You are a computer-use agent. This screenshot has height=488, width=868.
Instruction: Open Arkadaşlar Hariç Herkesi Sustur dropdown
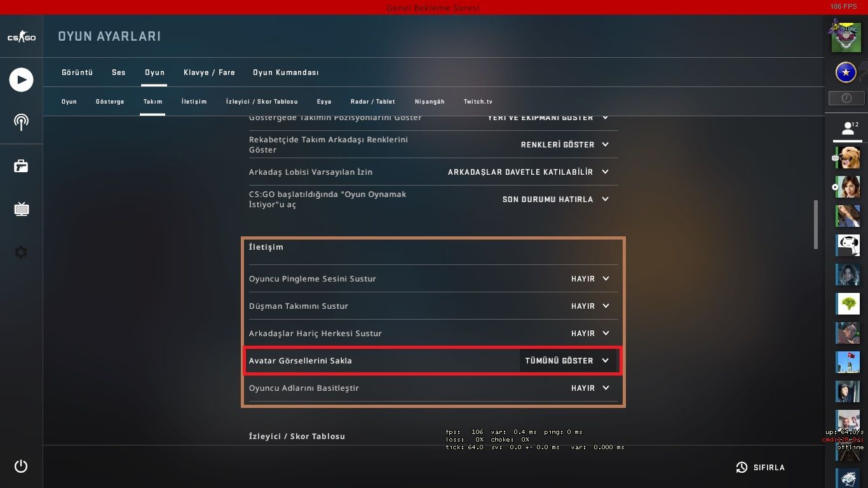(590, 334)
